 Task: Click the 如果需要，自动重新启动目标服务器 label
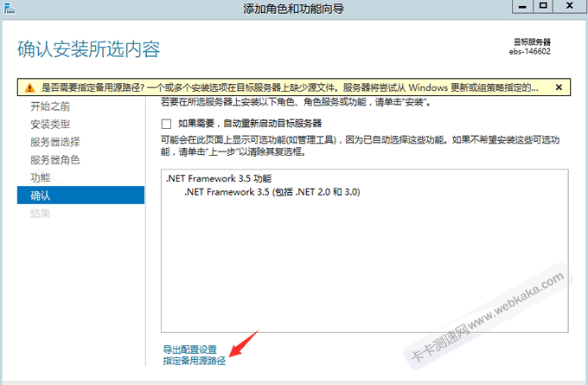tap(250, 124)
